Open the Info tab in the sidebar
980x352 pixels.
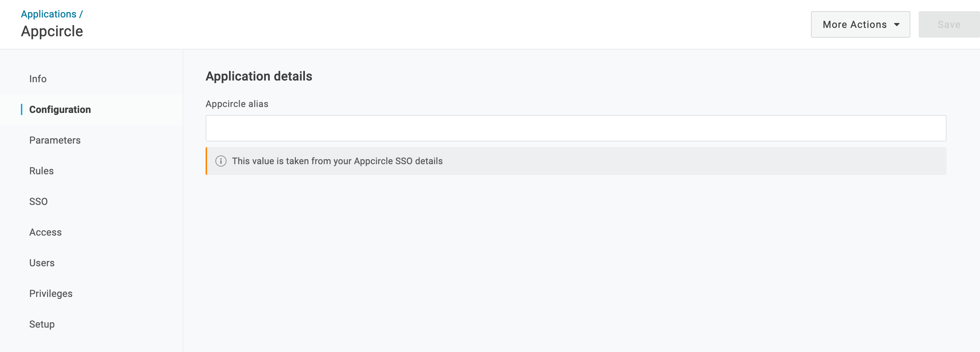[x=38, y=79]
